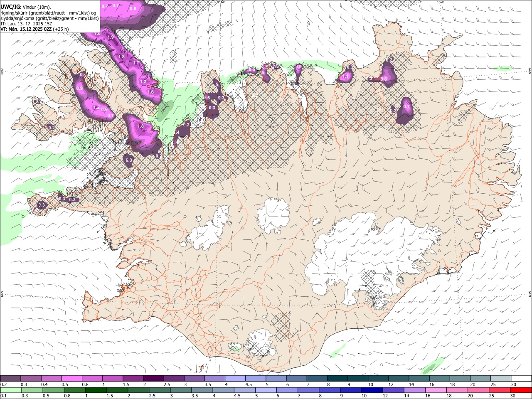Click bottom legend swatch between 20 and 25
The width and height of the screenshot is (532, 399).
click(x=479, y=390)
